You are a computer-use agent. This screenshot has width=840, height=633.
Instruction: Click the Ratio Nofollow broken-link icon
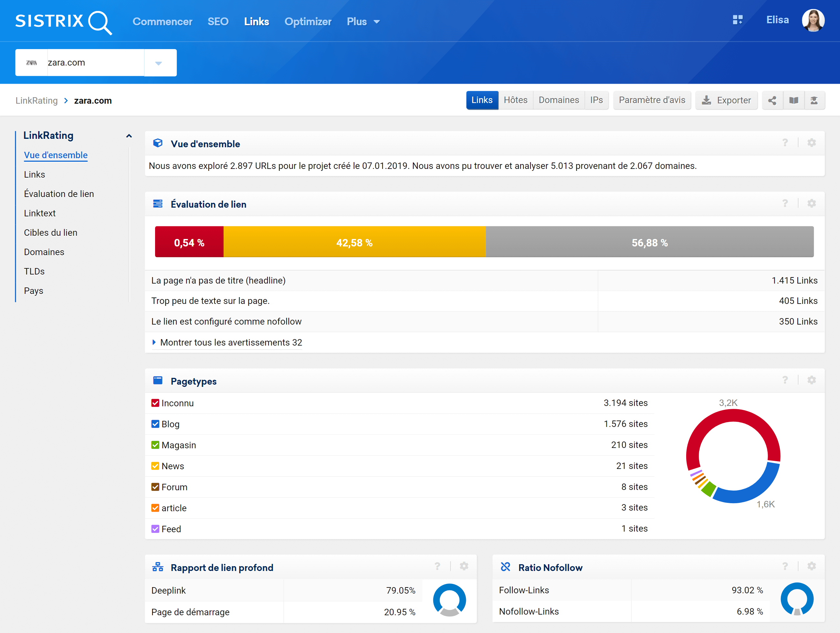pos(505,567)
